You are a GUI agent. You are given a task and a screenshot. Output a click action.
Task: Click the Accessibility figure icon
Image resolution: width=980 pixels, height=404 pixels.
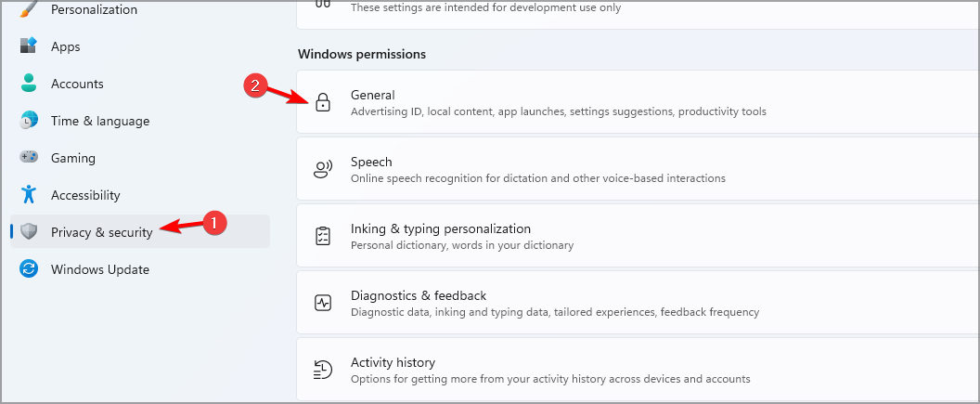(29, 195)
